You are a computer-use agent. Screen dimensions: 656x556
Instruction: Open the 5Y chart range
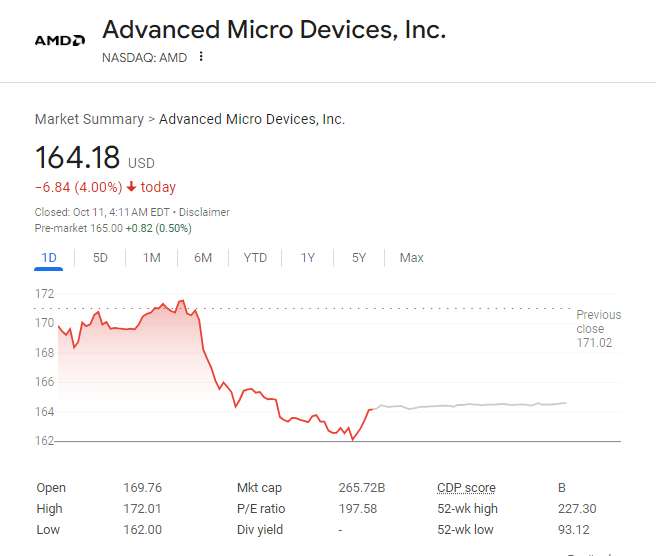359,258
